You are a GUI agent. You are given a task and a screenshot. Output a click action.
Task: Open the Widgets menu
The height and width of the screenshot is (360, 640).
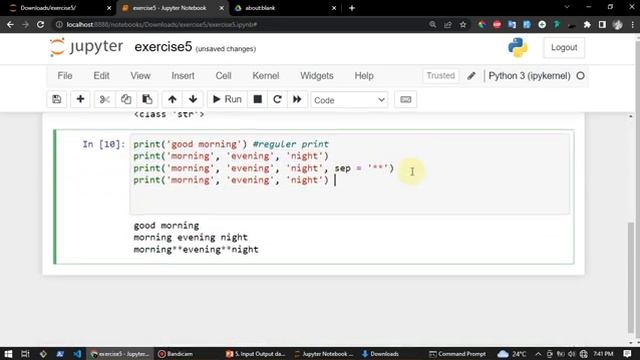tap(317, 76)
